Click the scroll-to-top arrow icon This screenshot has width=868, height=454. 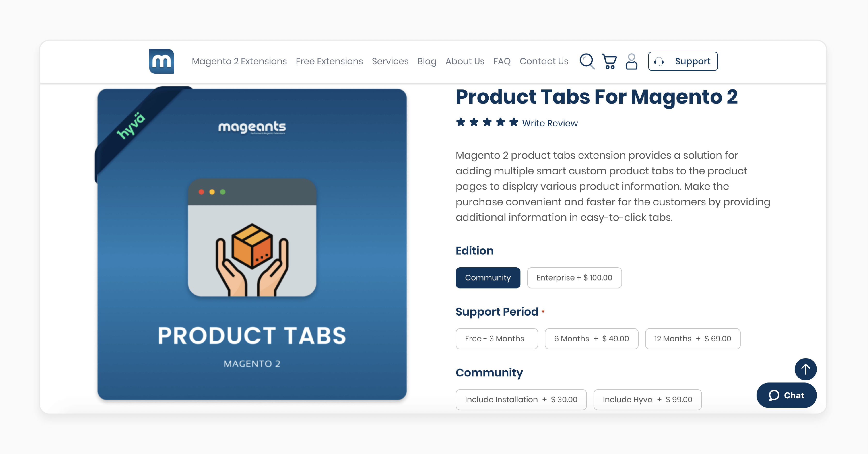point(806,369)
